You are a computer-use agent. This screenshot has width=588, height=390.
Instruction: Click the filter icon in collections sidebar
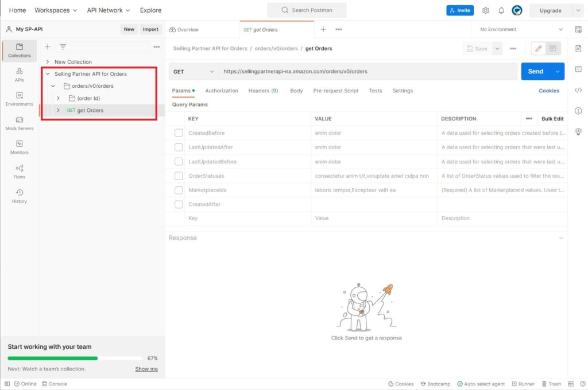click(x=63, y=47)
